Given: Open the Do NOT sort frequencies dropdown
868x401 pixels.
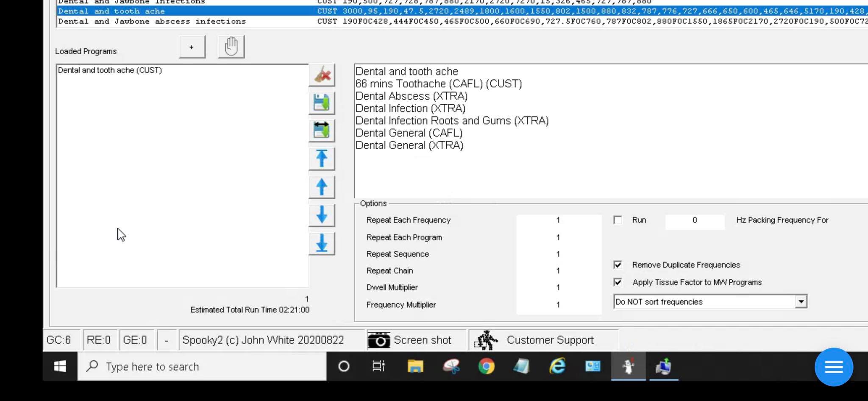Looking at the screenshot, I should [801, 302].
